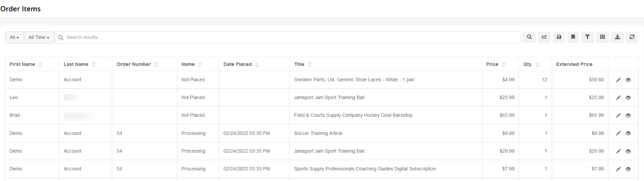Click the refresh results icon
The height and width of the screenshot is (181, 644).
tap(632, 37)
